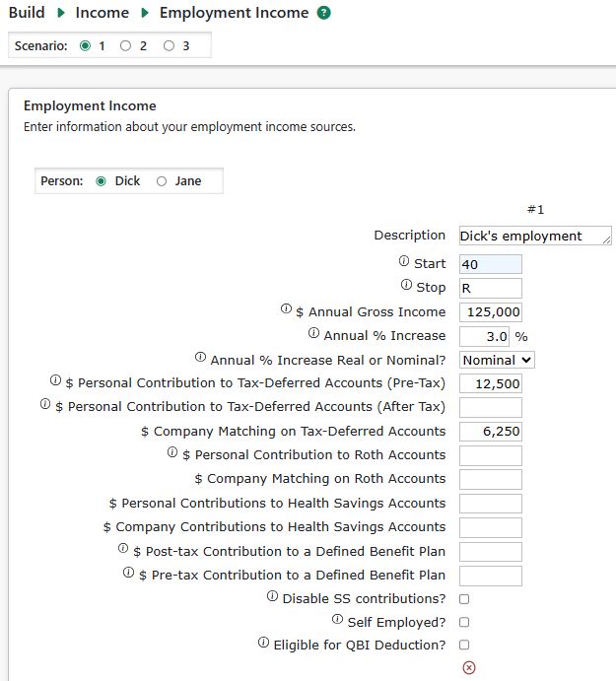Delete employment entry with red X icon

tap(469, 668)
